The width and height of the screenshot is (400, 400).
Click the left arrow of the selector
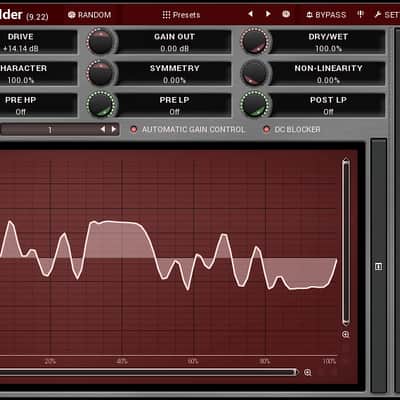point(103,129)
